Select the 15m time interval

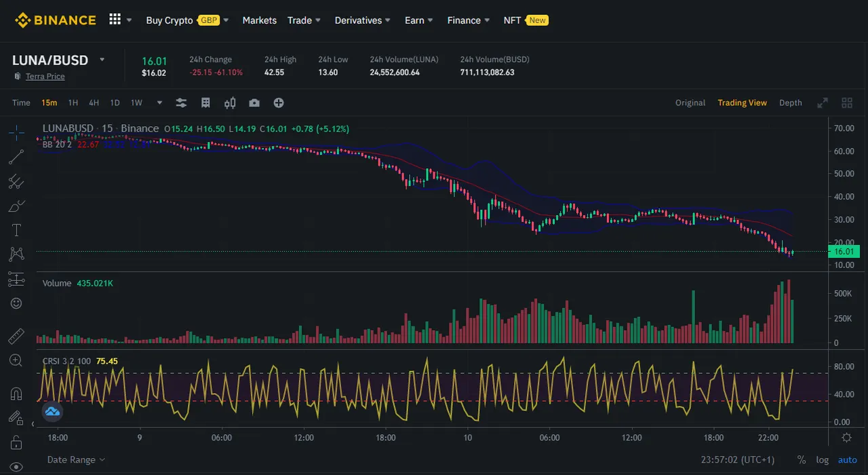(49, 103)
